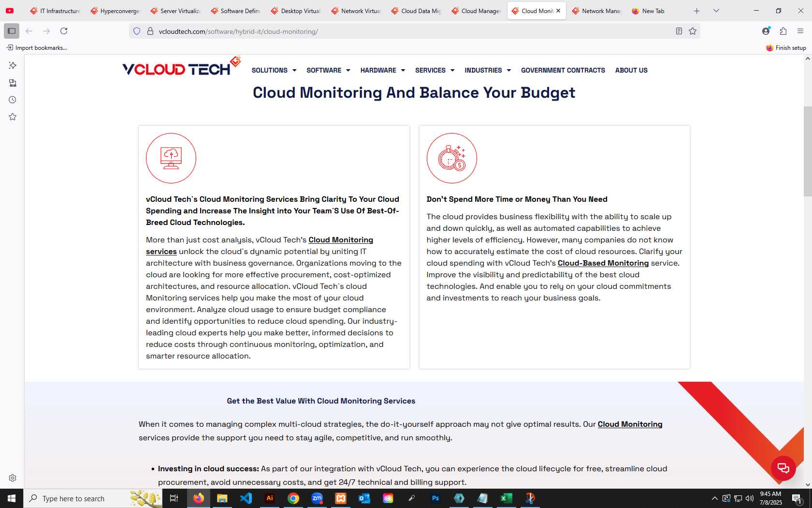Click the scrollbar down arrow
Image resolution: width=812 pixels, height=508 pixels.
pos(808,484)
